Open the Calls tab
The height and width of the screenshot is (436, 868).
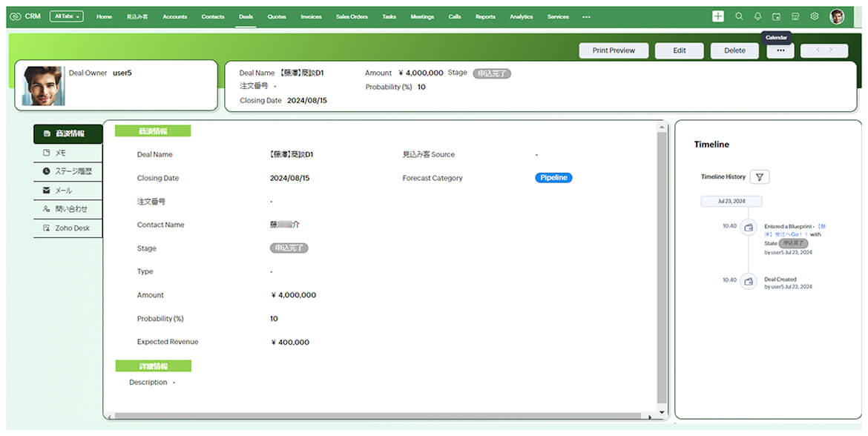click(x=455, y=16)
